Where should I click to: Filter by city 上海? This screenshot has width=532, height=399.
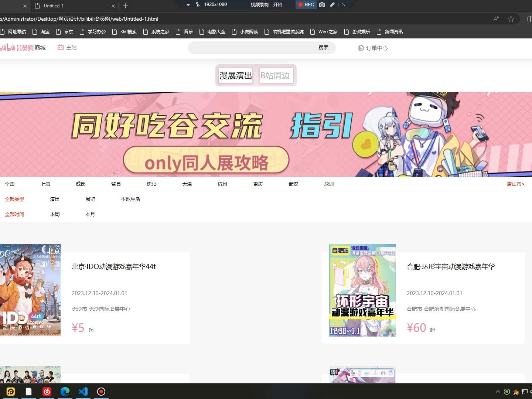[x=45, y=184]
